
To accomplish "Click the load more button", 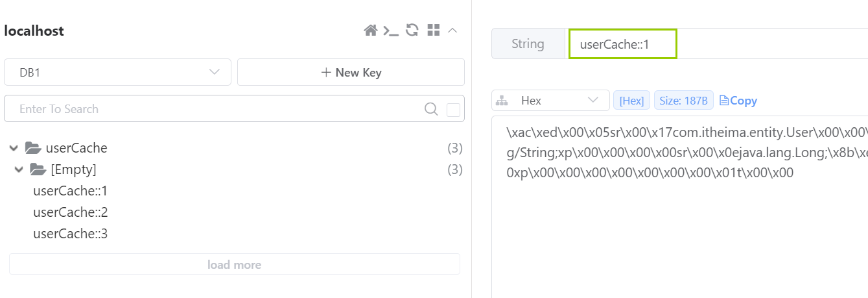I will pos(234,264).
